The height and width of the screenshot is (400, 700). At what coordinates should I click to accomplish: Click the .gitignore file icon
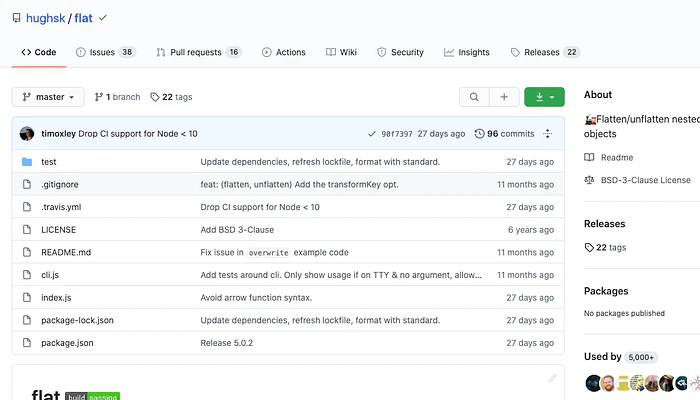[27, 184]
